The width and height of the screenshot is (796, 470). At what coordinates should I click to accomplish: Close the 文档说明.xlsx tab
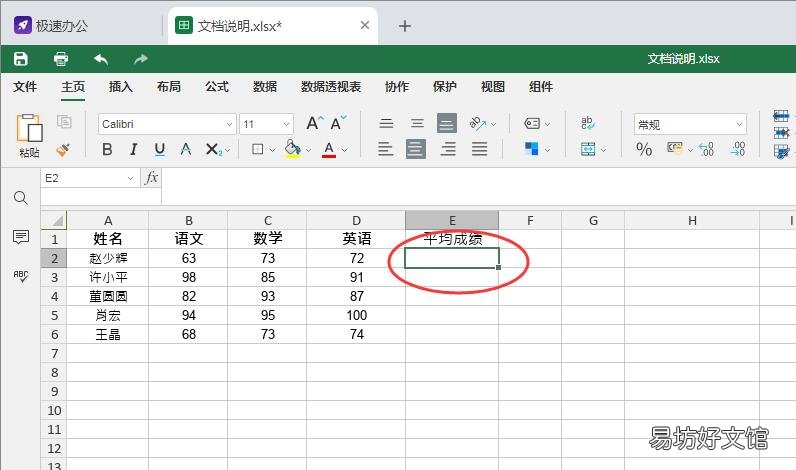pyautogui.click(x=364, y=25)
